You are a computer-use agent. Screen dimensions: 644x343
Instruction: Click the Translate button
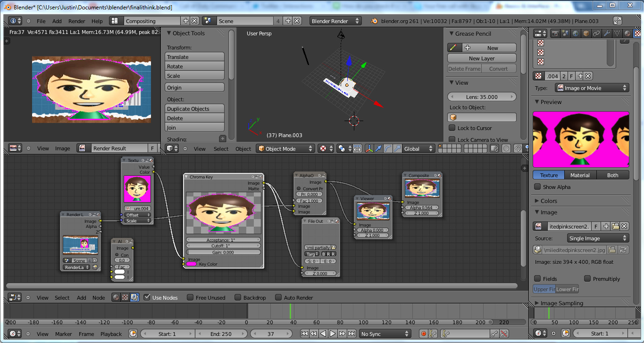[x=195, y=57]
